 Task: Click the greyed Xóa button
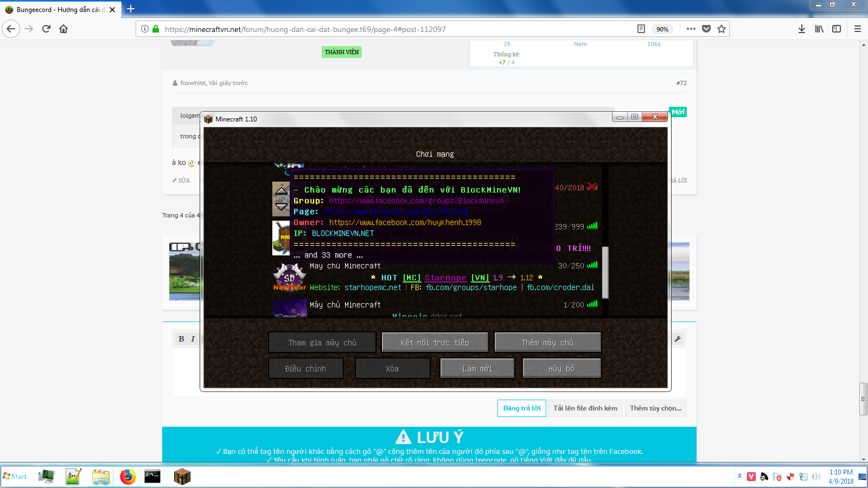pos(392,369)
